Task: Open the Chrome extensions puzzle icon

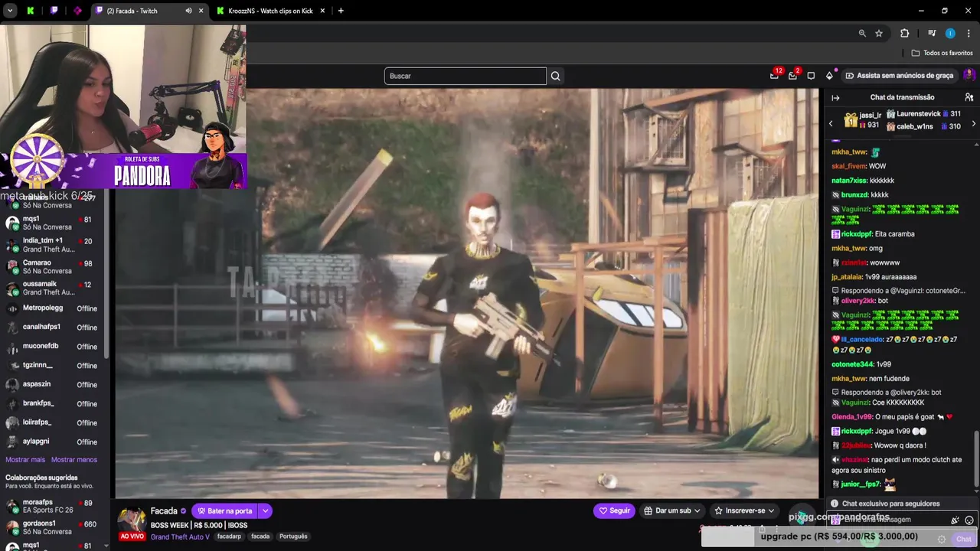Action: point(904,33)
